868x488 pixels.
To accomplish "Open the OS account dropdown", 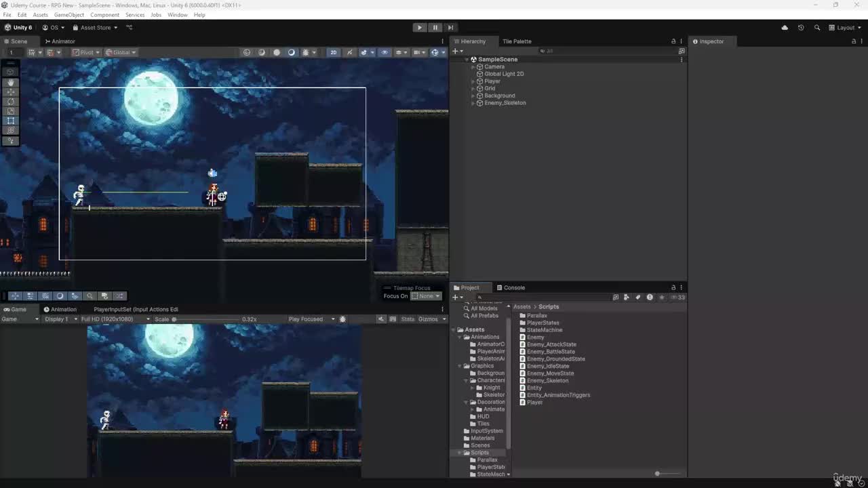I will 54,28.
